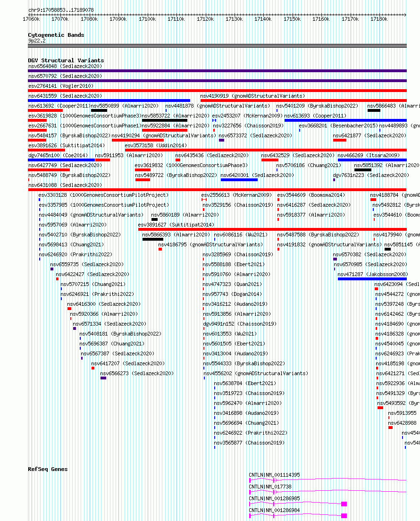The height and width of the screenshot is (521, 420).
Task: Open nsv5911953 (Almarri2020) variant label
Action: click(x=129, y=156)
